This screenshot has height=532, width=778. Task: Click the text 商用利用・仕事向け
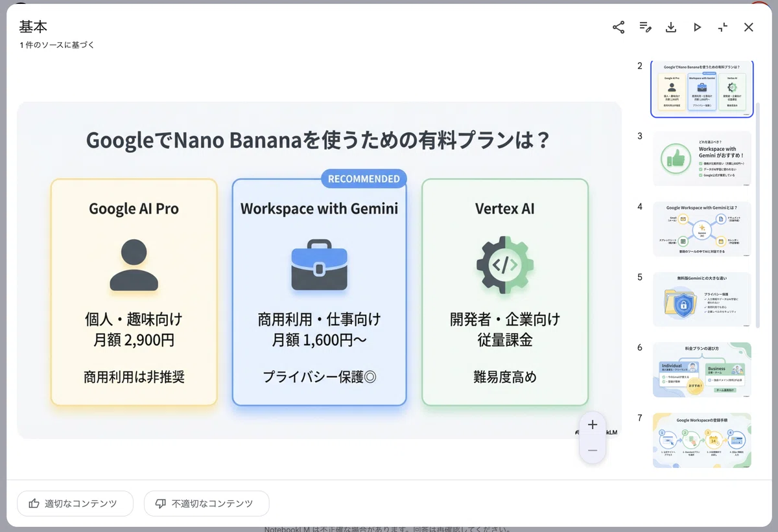click(320, 319)
